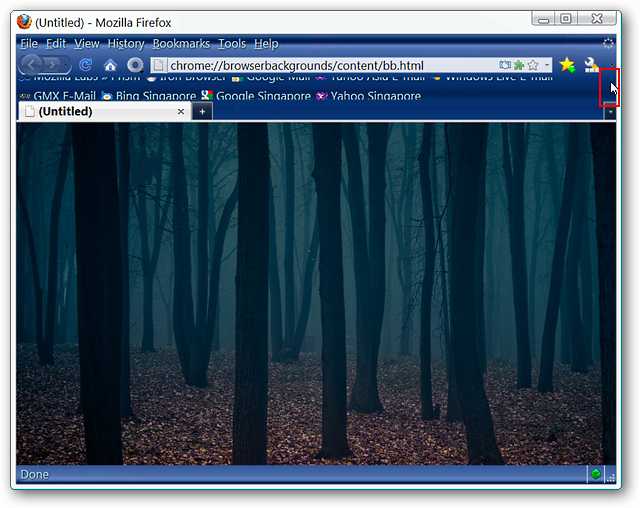Open the Help menu
640x508 pixels.
pos(266,44)
